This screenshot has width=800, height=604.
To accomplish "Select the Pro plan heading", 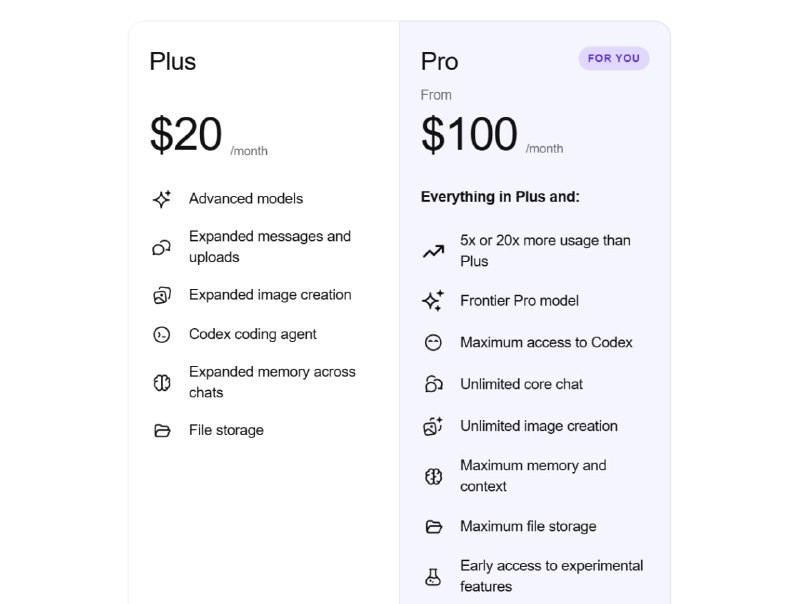I will pyautogui.click(x=439, y=61).
